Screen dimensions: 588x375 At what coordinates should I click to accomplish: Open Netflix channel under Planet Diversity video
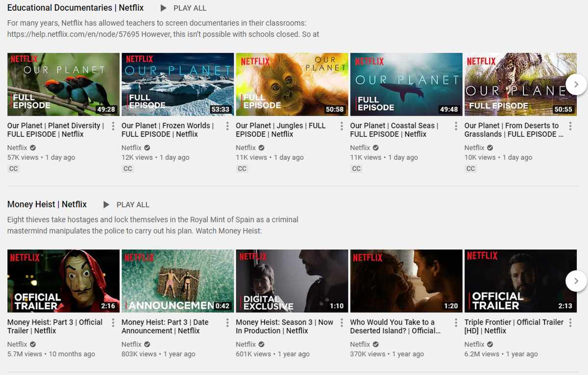pyautogui.click(x=17, y=148)
